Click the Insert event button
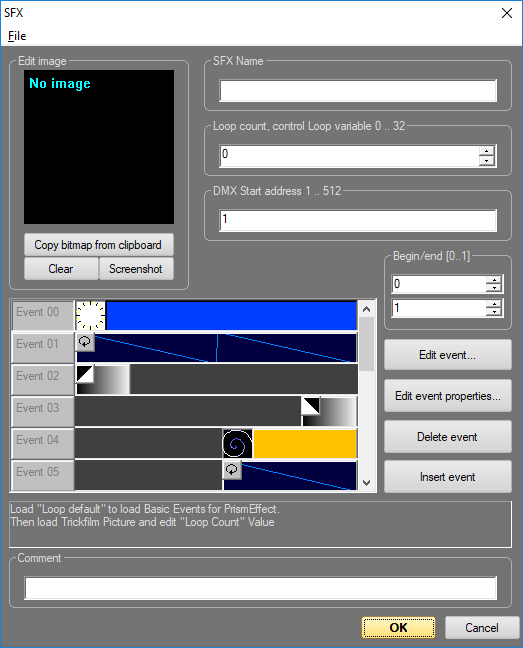523x648 pixels. pyautogui.click(x=448, y=477)
